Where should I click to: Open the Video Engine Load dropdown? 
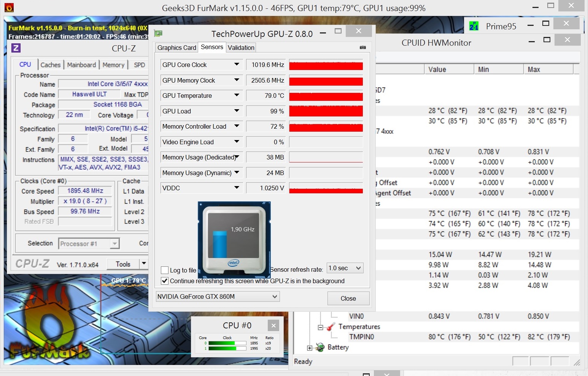click(x=237, y=142)
